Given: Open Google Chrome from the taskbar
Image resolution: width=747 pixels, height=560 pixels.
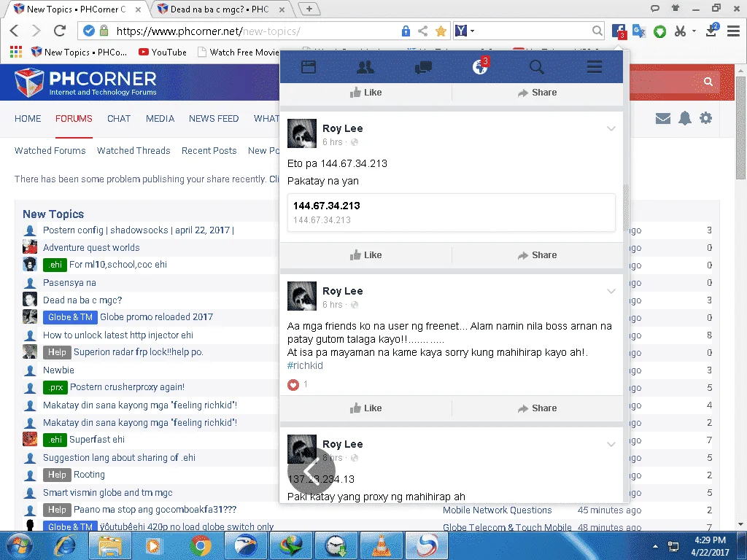Looking at the screenshot, I should pos(201,545).
